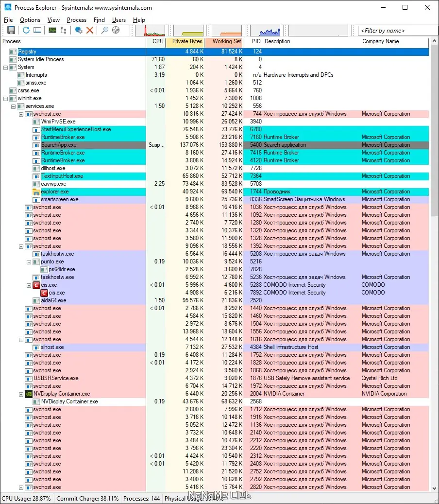This screenshot has height=504, width=439.
Task: Click the icon beside USBSRService.exe
Action: 29,378
